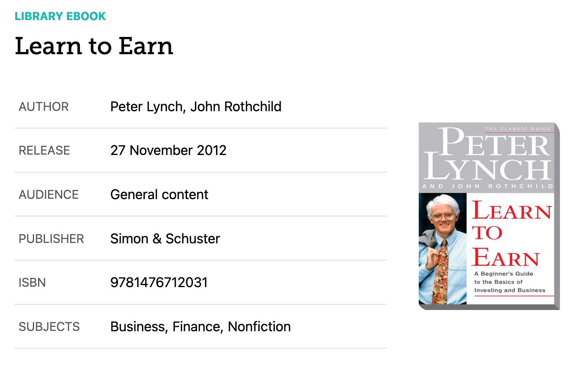This screenshot has height=367, width=588.
Task: Click the AUDIENCE field label
Action: 49,195
